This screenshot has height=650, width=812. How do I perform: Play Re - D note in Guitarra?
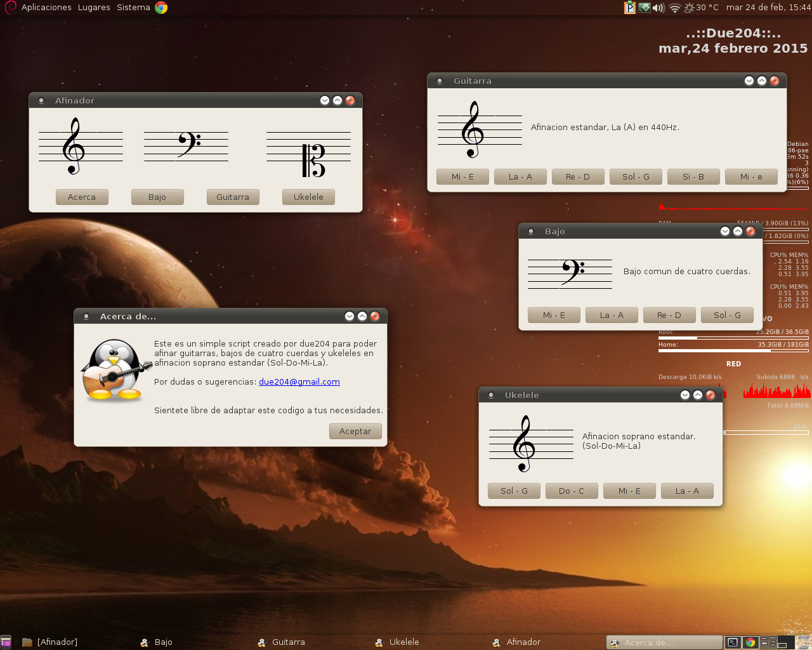point(578,176)
